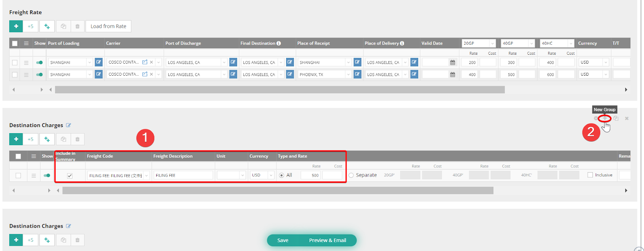644x251 pixels.
Task: Click the Save button
Action: pos(283,240)
